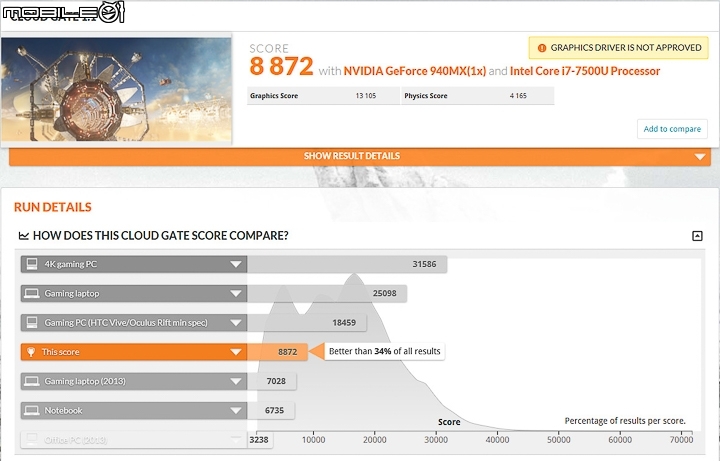720x461 pixels.
Task: Click the 3238 Office PC score value
Action: pos(259,440)
